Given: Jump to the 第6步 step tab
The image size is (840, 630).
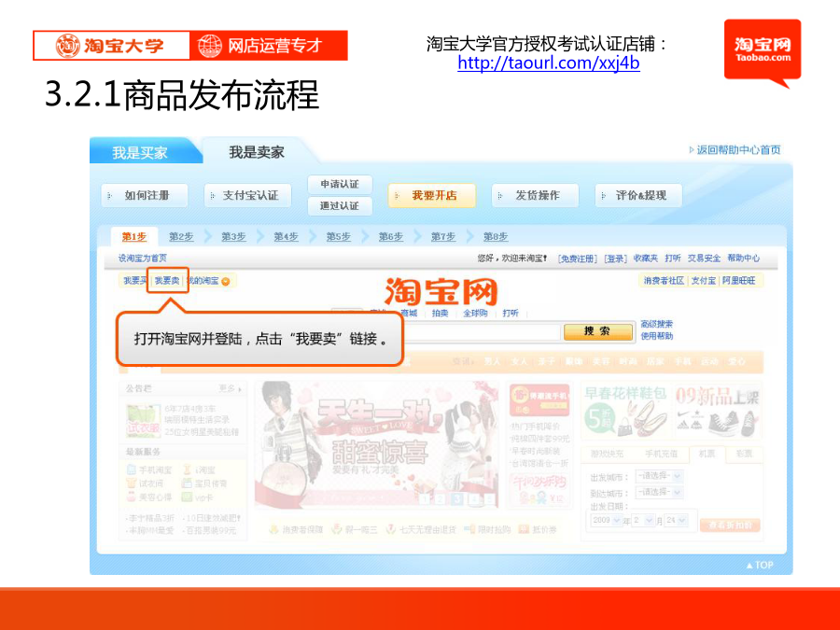Looking at the screenshot, I should tap(390, 237).
